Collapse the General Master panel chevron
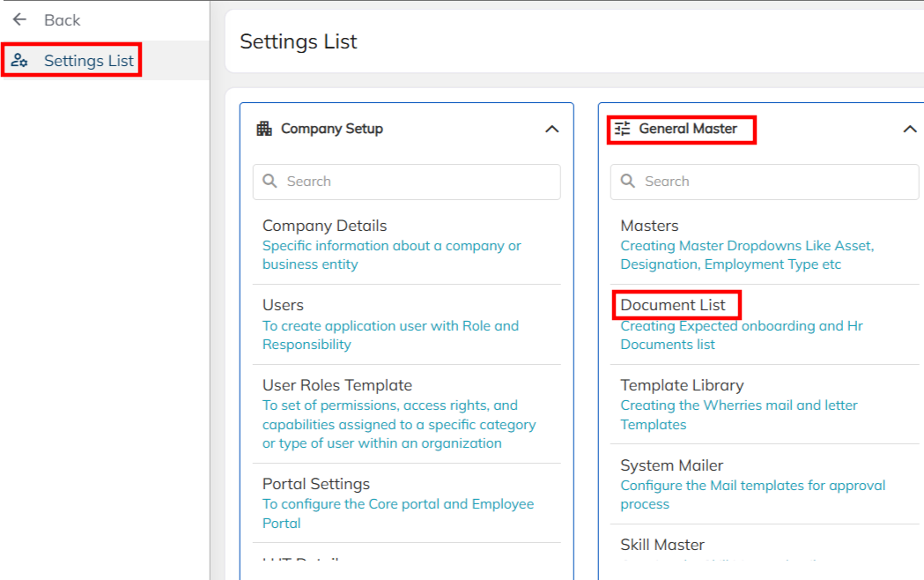Image resolution: width=924 pixels, height=580 pixels. [910, 129]
